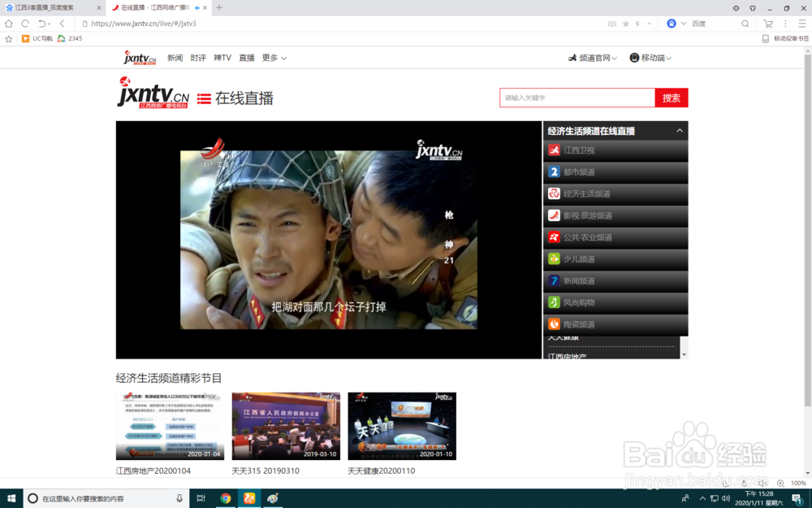Open 陶瓷频道 channel

coord(615,324)
